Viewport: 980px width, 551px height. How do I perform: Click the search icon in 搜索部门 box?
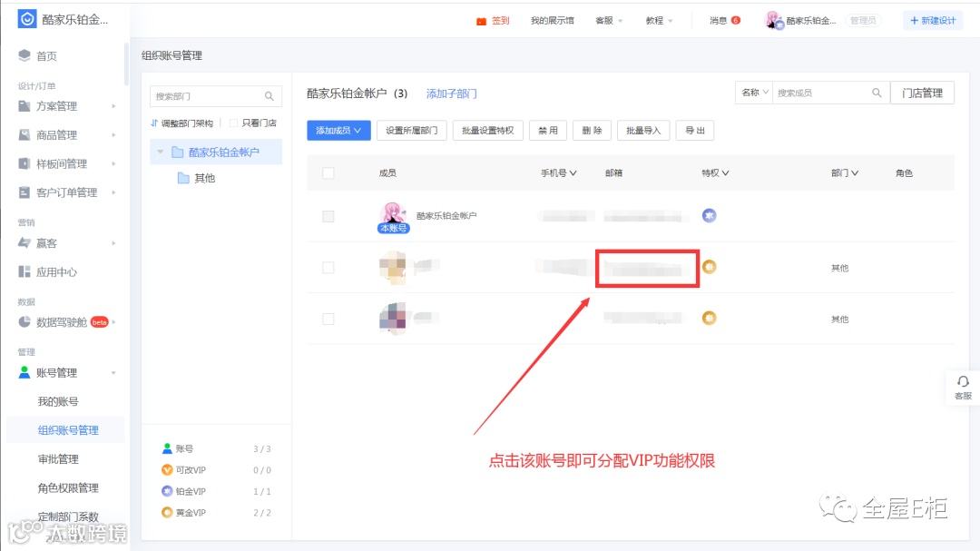269,96
